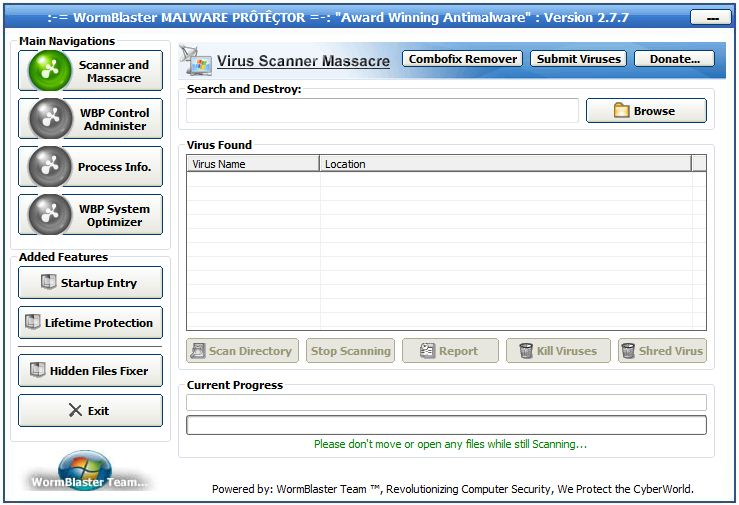This screenshot has width=739, height=505.
Task: Click Stop Scanning button
Action: pyautogui.click(x=351, y=351)
